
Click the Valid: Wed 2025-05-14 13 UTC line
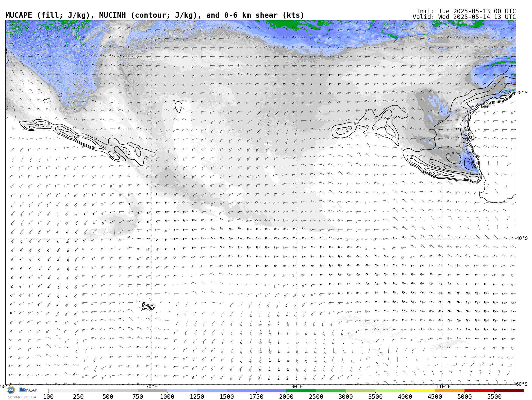[464, 17]
